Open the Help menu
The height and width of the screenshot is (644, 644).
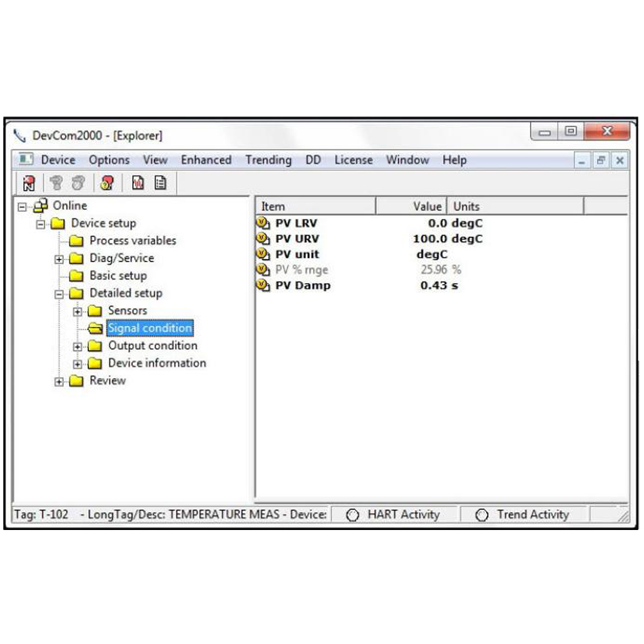point(455,160)
